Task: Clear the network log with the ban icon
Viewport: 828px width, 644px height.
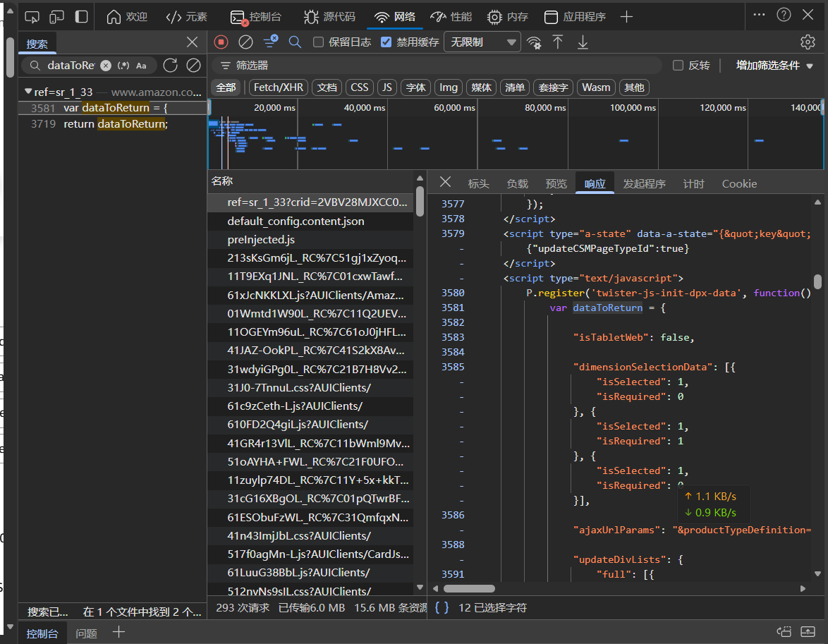Action: click(x=245, y=42)
